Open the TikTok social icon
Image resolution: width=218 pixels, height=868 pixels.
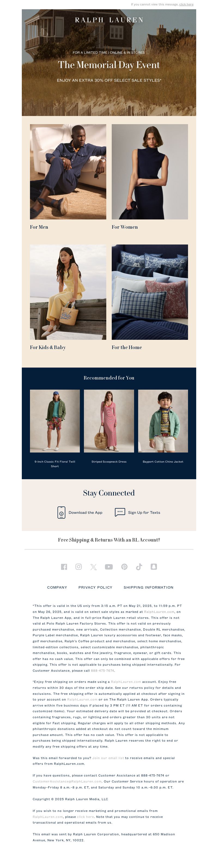(x=139, y=567)
